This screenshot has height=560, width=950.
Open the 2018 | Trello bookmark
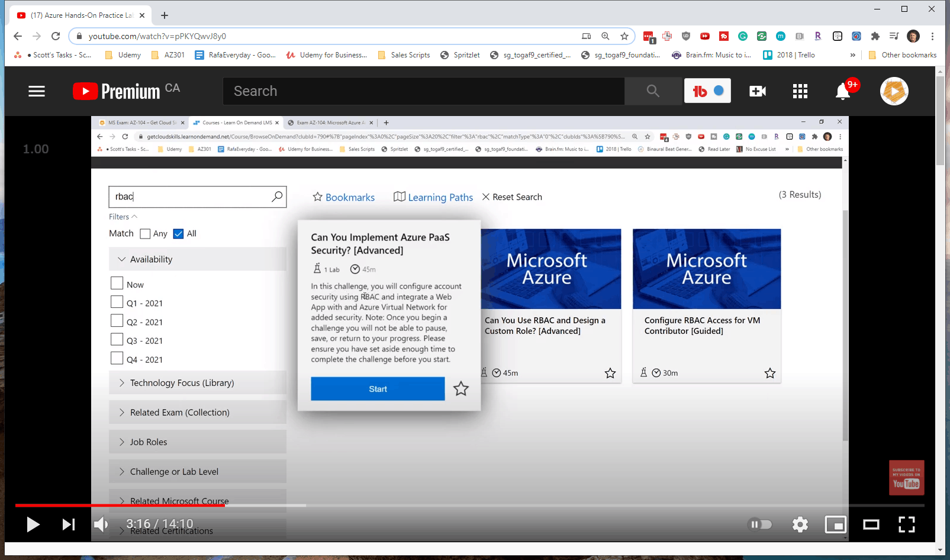click(x=789, y=55)
